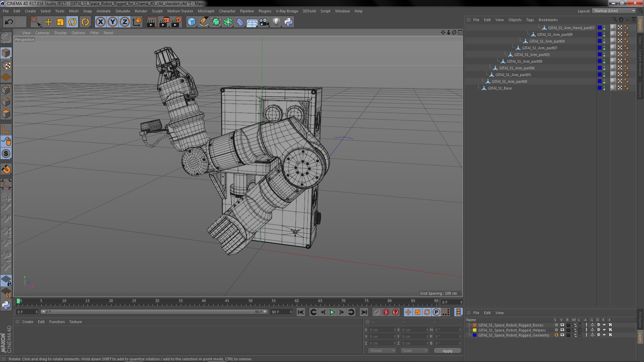The width and height of the screenshot is (644, 362).
Task: Click the Apply button
Action: (x=447, y=351)
